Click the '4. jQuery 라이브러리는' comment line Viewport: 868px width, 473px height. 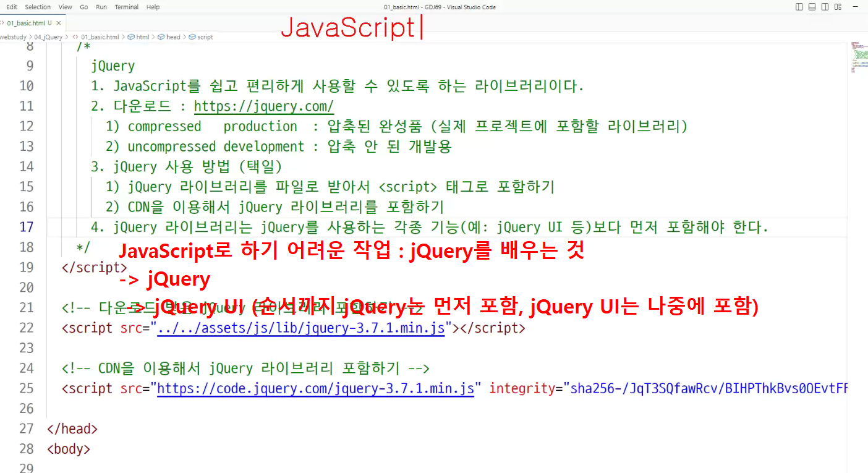pos(430,227)
